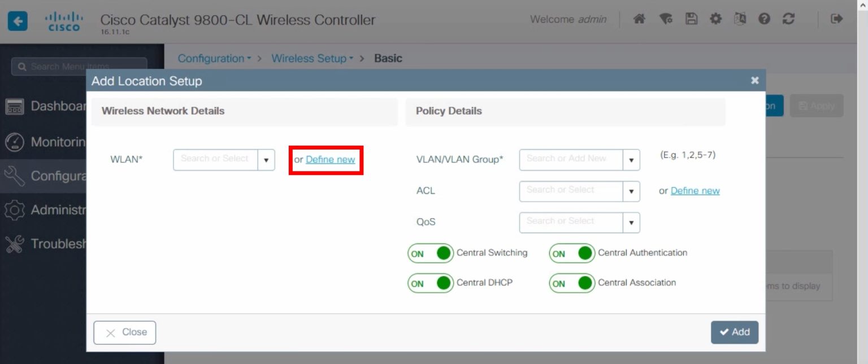The height and width of the screenshot is (364, 868).
Task: Click the Close button in dialog footer
Action: point(124,332)
